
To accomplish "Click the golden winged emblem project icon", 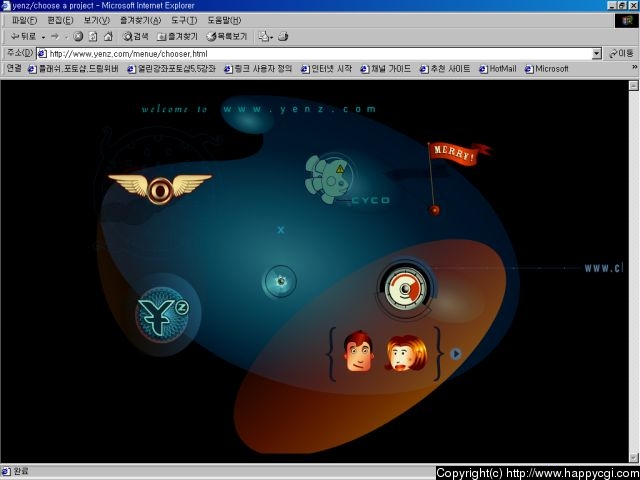I will click(x=160, y=189).
